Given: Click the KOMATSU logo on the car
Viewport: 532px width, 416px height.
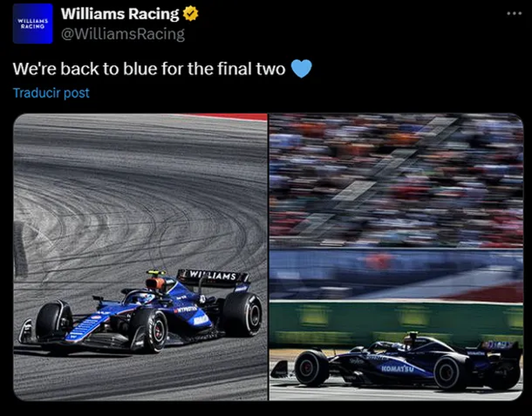Looking at the screenshot, I should (x=397, y=368).
